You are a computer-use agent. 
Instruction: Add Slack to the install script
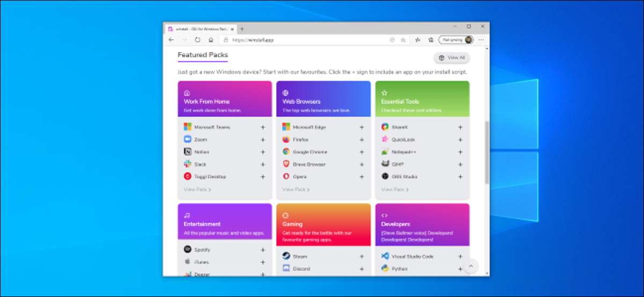(x=263, y=164)
